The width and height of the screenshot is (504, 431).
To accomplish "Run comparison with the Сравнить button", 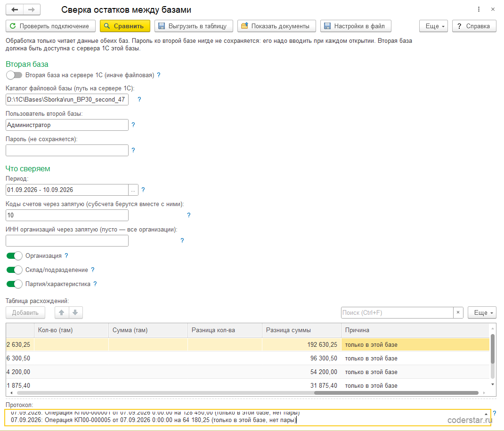I will [x=125, y=26].
